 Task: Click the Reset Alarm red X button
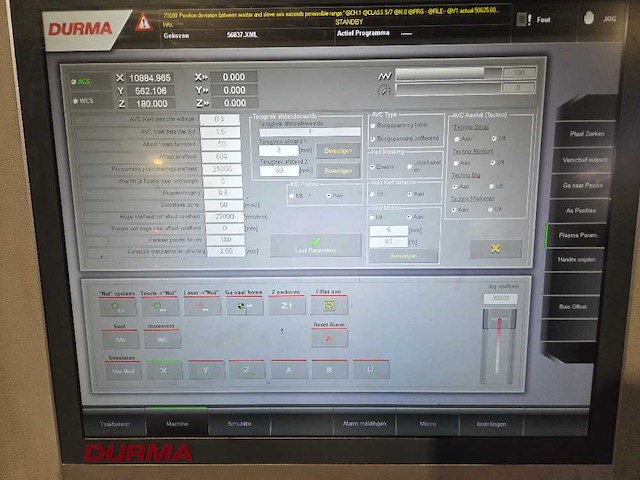[329, 338]
